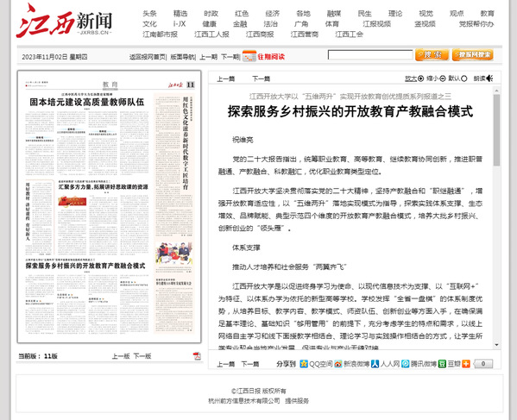Screen dimensions: 517x420
Task: Click the QQ空间 share text
Action: click(x=320, y=364)
